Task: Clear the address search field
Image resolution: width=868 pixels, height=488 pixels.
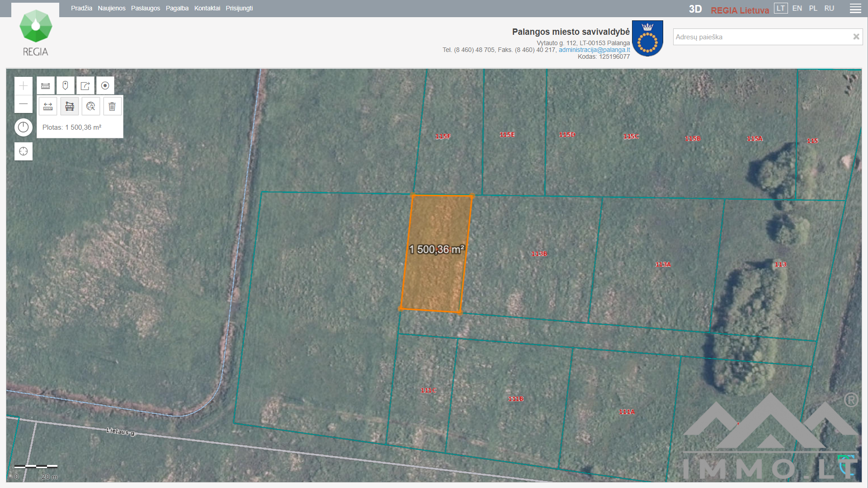Action: click(856, 37)
